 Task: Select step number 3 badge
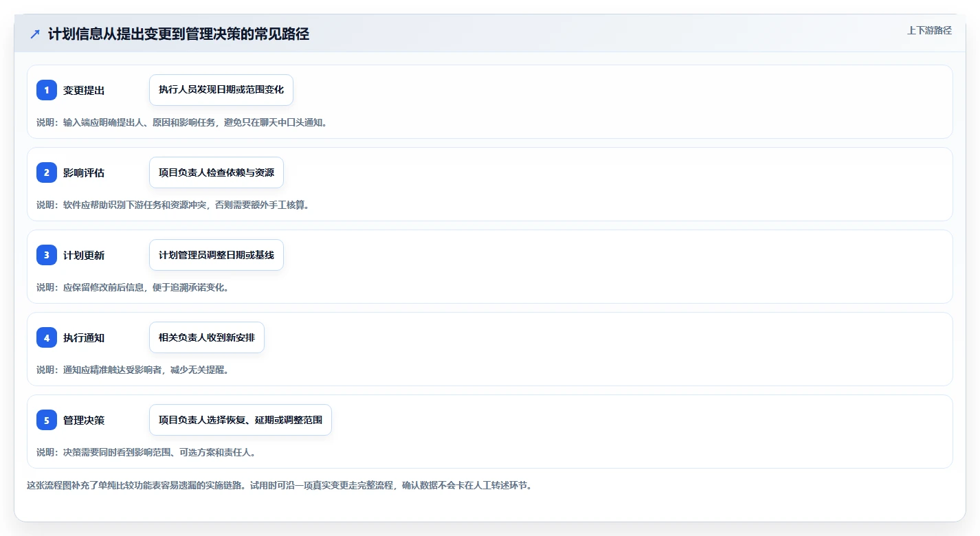point(47,255)
